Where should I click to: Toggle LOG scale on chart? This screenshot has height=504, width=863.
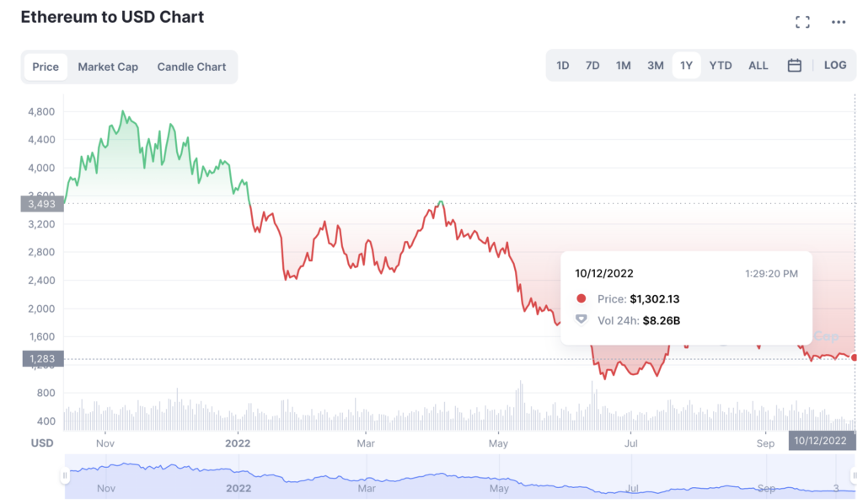835,66
